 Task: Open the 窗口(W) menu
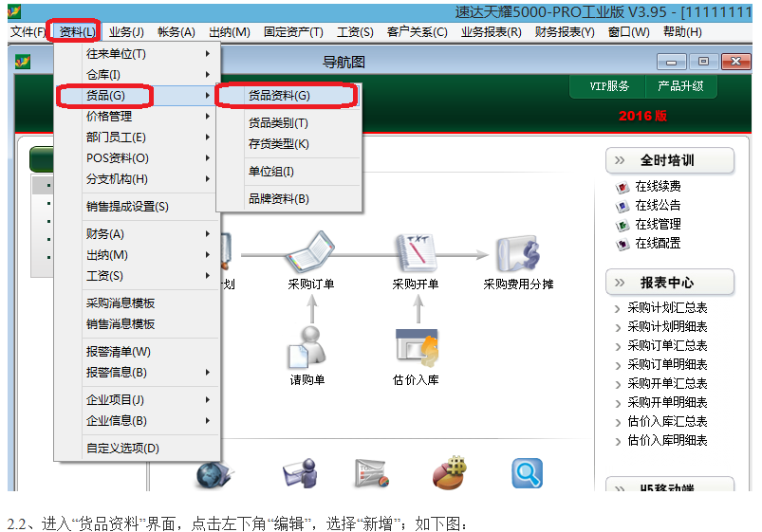pyautogui.click(x=628, y=32)
